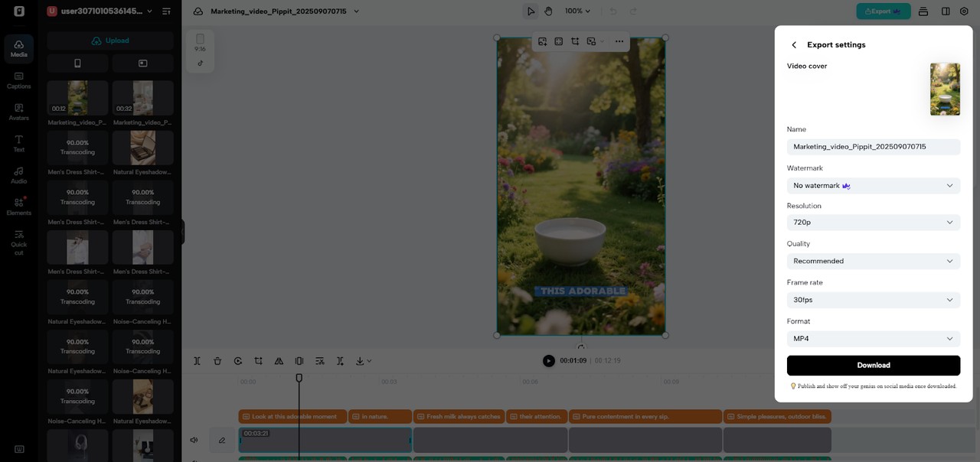Open the Format MP4 dropdown
This screenshot has height=462, width=980.
(x=873, y=339)
